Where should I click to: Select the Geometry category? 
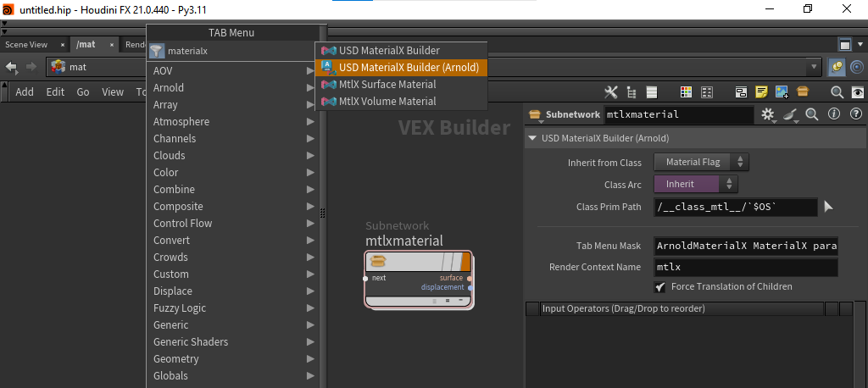(233, 358)
